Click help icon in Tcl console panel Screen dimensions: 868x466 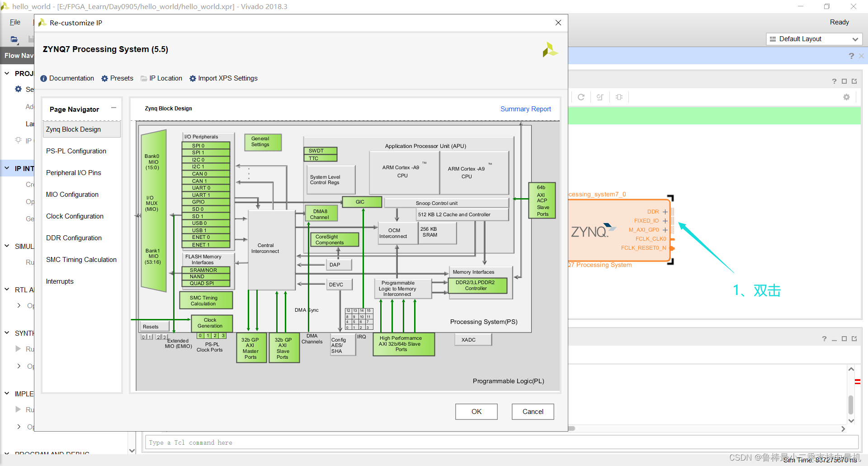(824, 339)
